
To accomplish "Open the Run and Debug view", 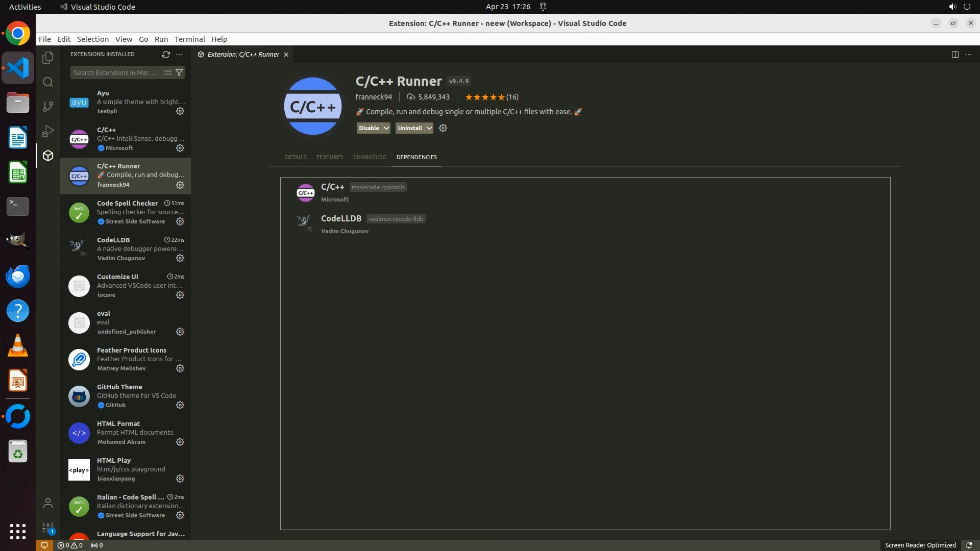I will point(48,131).
